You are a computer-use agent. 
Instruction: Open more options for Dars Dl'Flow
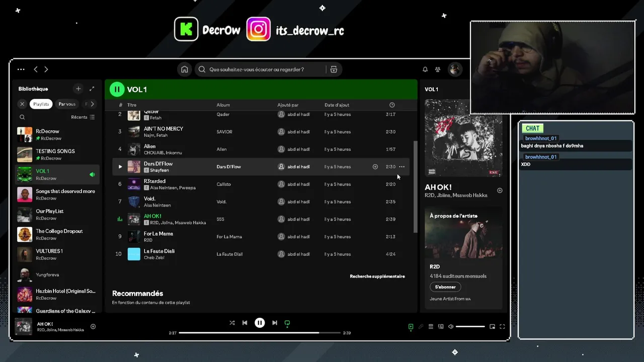[401, 166]
